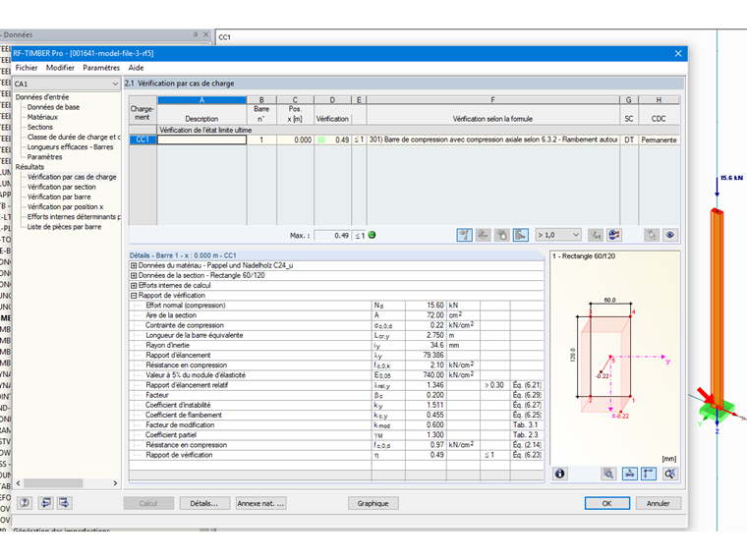Select Données de base tree item

click(x=53, y=107)
